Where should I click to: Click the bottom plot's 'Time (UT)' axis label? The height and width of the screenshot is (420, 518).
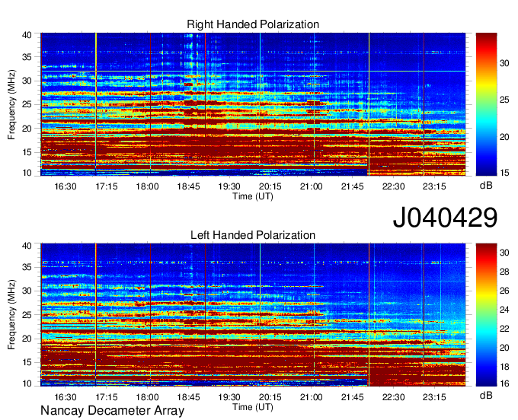coord(253,407)
